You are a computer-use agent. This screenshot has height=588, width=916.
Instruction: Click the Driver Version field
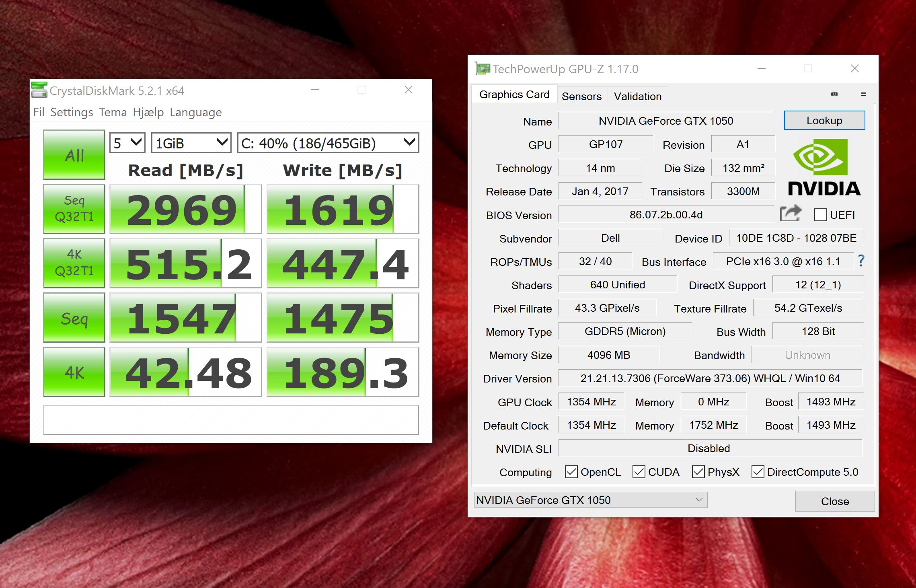[x=710, y=378]
